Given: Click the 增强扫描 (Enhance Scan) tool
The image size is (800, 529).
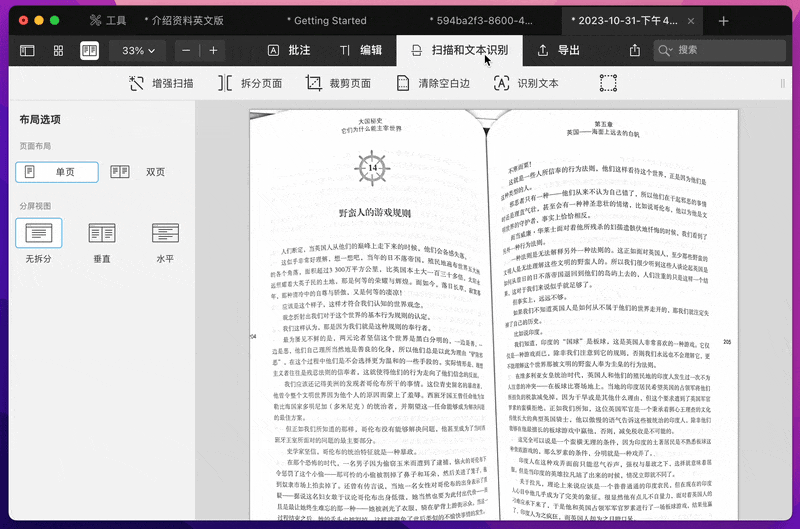Looking at the screenshot, I should point(161,84).
